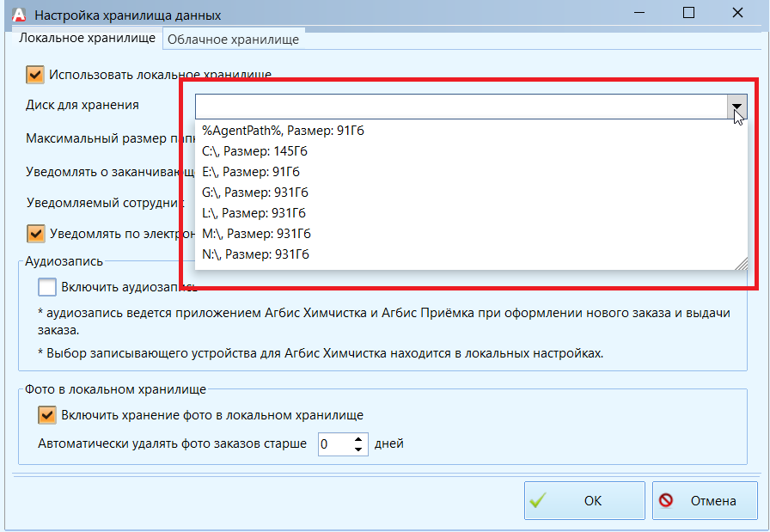Close the Настройка хранилища данных dialog
Image resolution: width=770 pixels, height=532 pixels.
(737, 13)
